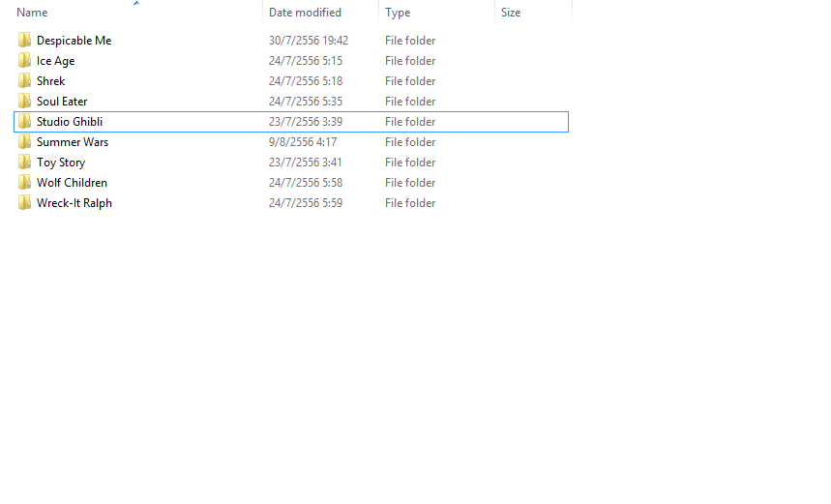Viewport: 831px width, 504px height.
Task: Click File folder type in Shrek row
Action: [x=410, y=81]
